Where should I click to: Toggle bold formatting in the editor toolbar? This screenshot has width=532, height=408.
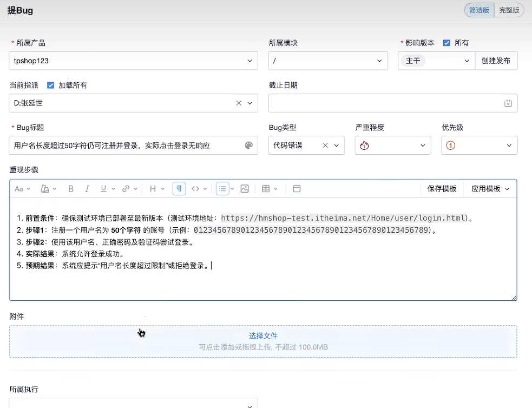(x=70, y=188)
